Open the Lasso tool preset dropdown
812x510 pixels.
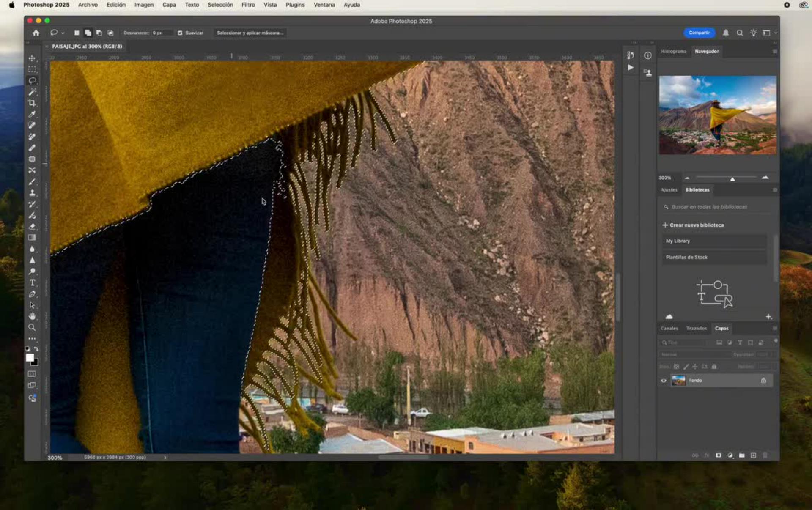coord(63,33)
